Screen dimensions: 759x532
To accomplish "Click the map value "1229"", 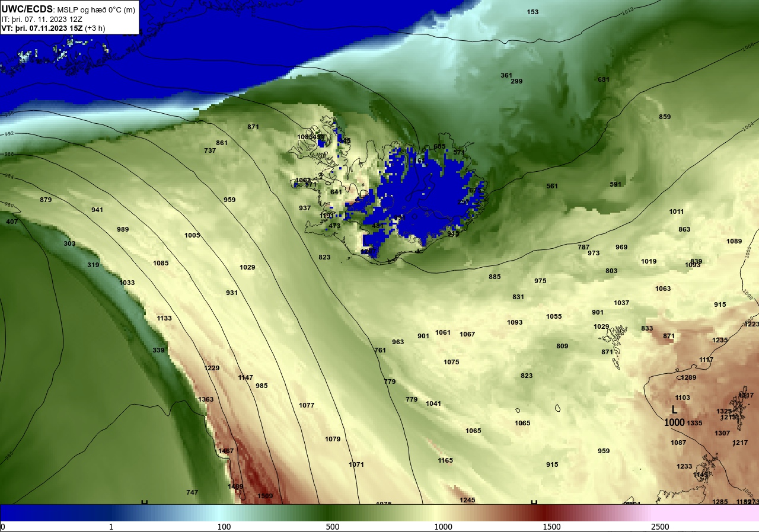I will [x=212, y=368].
